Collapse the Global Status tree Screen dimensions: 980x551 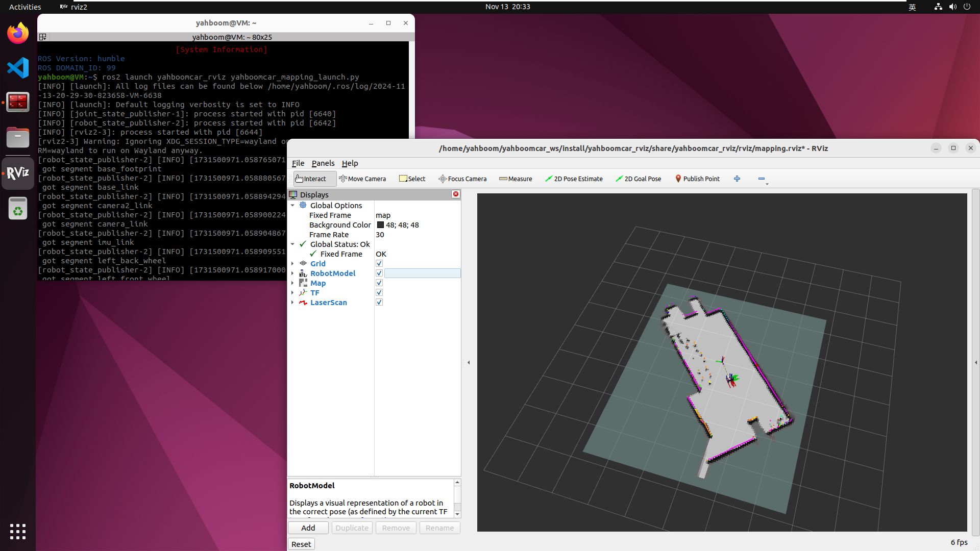tap(292, 244)
